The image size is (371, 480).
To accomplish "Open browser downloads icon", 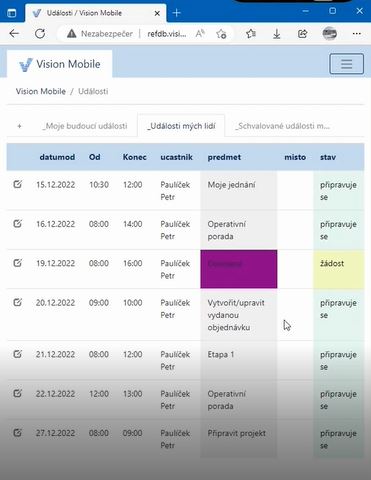I will (277, 33).
